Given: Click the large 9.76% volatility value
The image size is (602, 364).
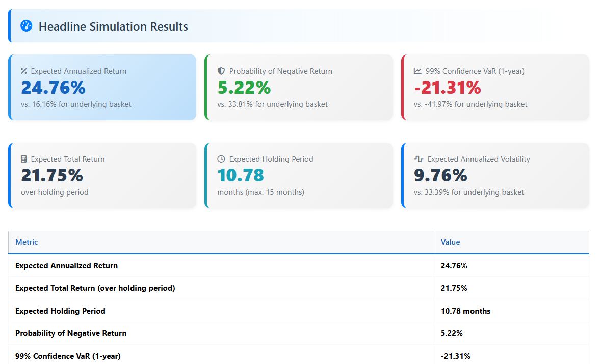Looking at the screenshot, I should click(440, 175).
